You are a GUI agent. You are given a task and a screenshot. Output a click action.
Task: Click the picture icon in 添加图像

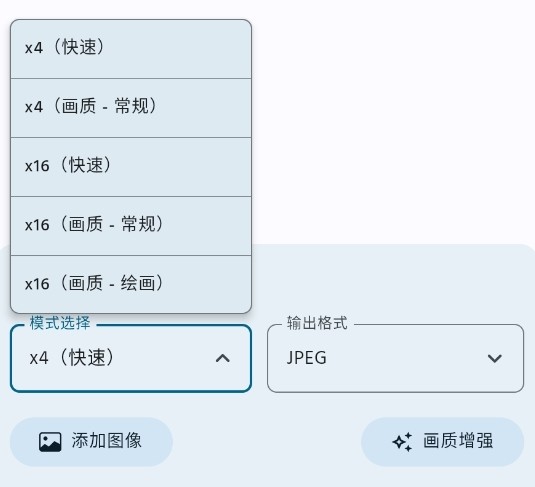pyautogui.click(x=50, y=442)
